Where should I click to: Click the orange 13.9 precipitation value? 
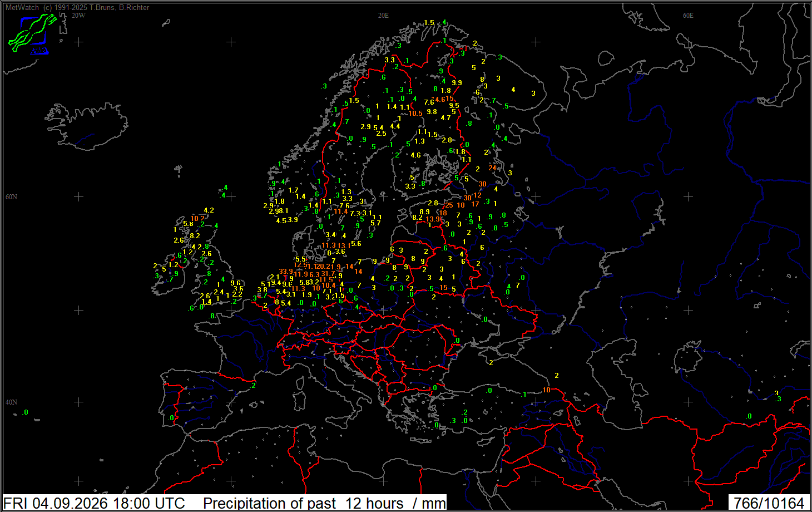433,219
